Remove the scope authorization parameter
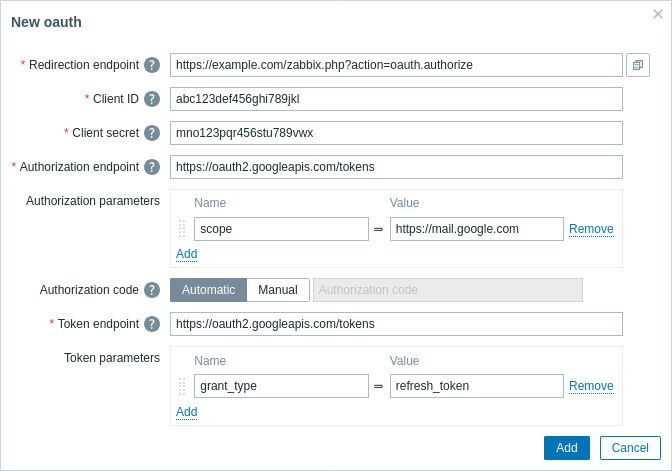672x471 pixels. click(591, 229)
